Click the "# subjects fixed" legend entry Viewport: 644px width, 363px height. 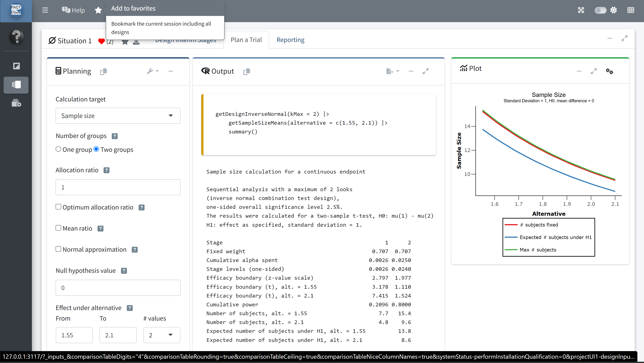(532, 225)
